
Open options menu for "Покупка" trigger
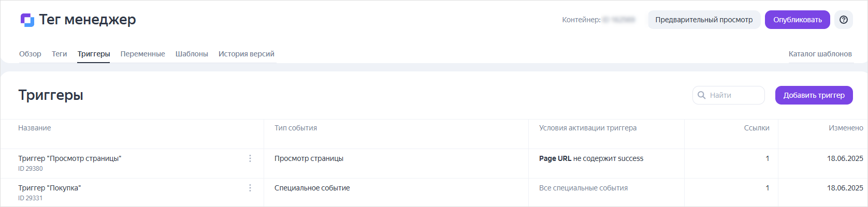click(250, 188)
